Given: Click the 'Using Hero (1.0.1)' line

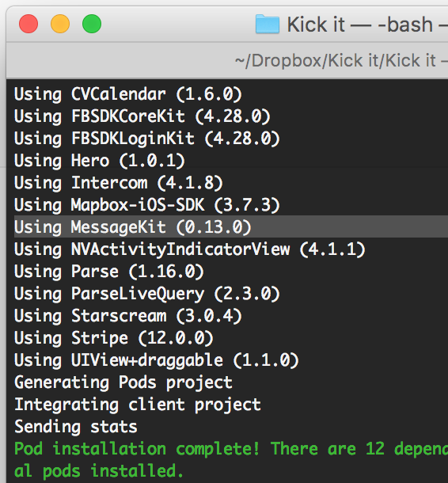Looking at the screenshot, I should (x=100, y=161).
